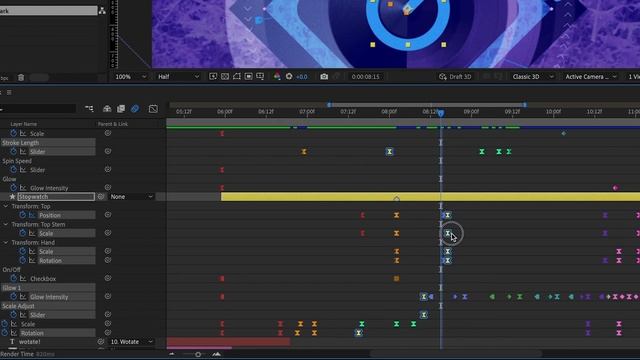Click the pick whip for Stopwatch layer
Viewport: 640px width, 360px height.
pyautogui.click(x=101, y=197)
